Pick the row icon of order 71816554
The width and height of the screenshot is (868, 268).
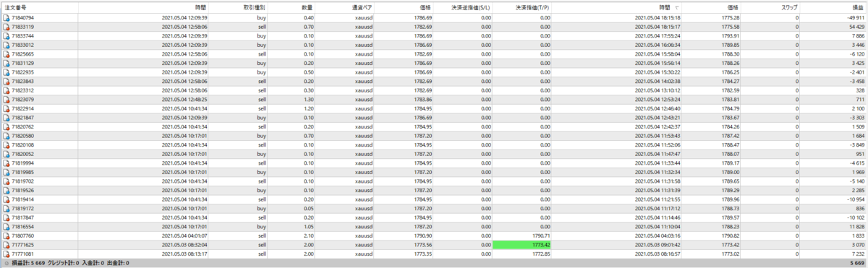click(7, 227)
